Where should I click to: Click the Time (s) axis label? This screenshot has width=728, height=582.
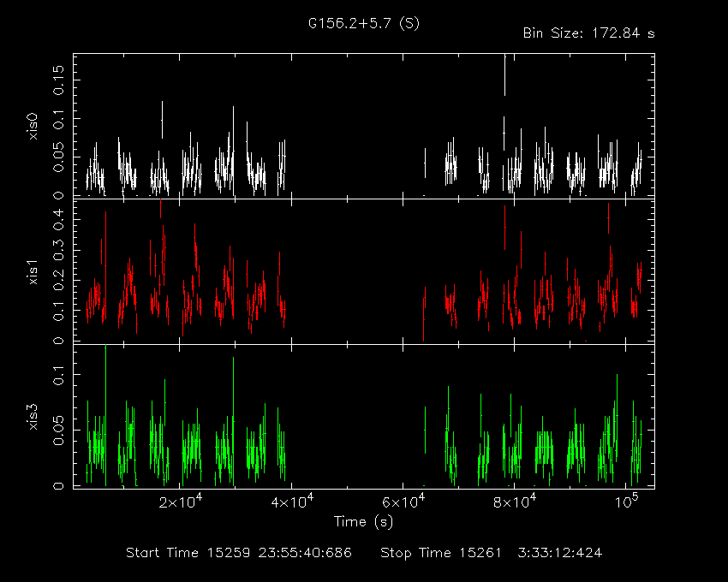363,522
